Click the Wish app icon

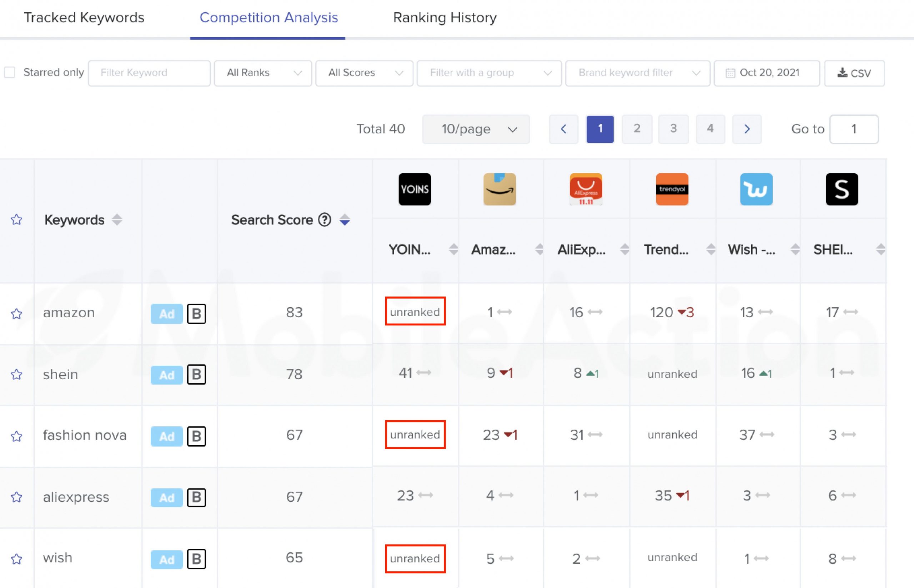pyautogui.click(x=756, y=189)
